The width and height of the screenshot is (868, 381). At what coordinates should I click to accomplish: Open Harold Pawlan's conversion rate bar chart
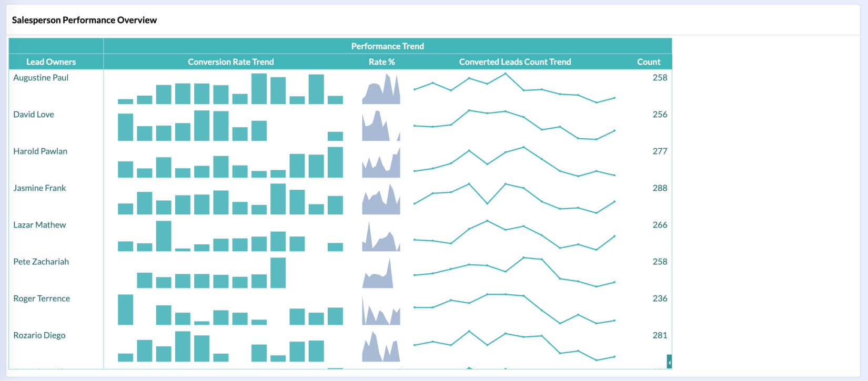point(230,162)
